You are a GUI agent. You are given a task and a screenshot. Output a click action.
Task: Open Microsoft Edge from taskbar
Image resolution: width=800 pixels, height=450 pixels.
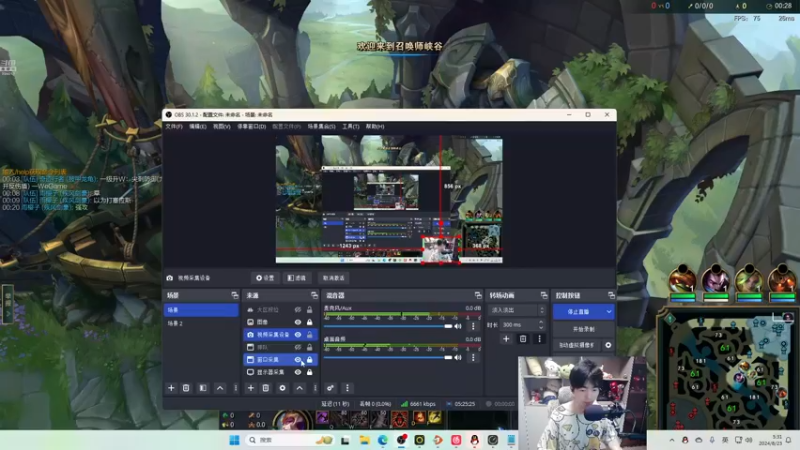click(x=383, y=440)
